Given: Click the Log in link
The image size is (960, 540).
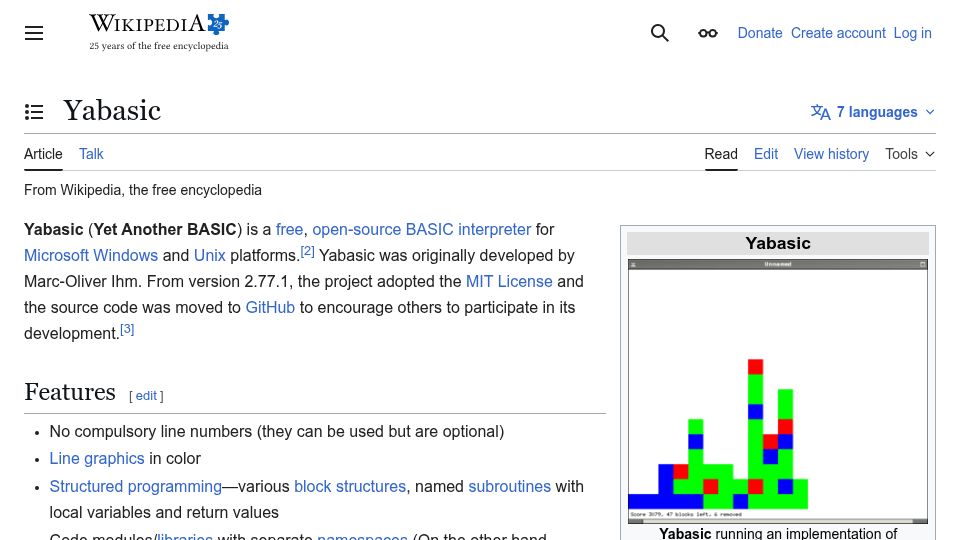Looking at the screenshot, I should click(x=912, y=33).
